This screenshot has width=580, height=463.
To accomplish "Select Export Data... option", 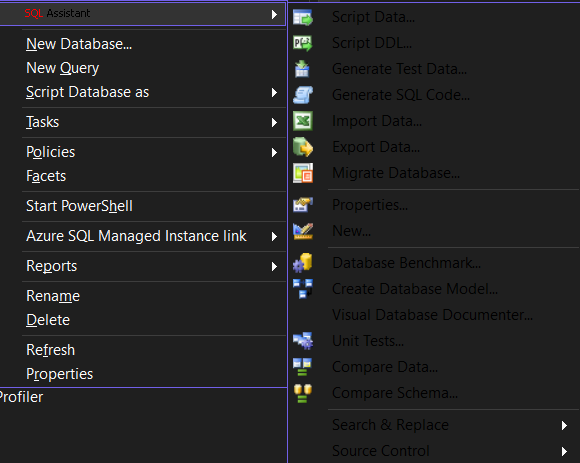I will (376, 147).
